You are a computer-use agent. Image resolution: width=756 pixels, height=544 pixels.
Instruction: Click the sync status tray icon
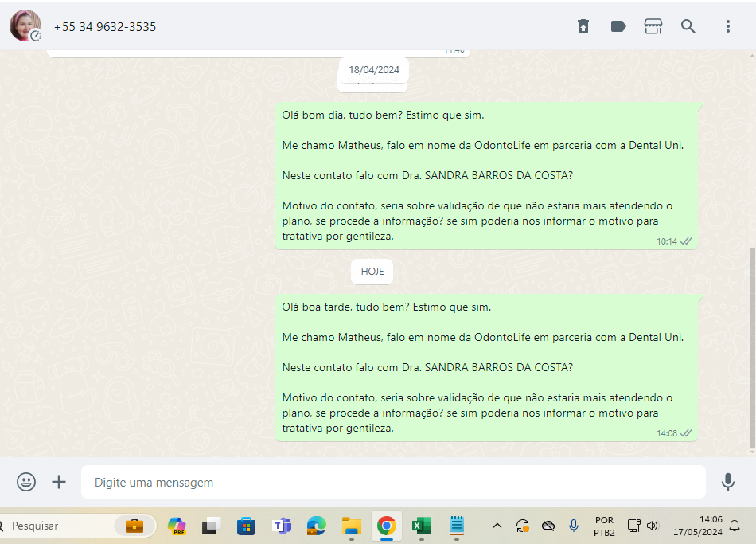(523, 526)
